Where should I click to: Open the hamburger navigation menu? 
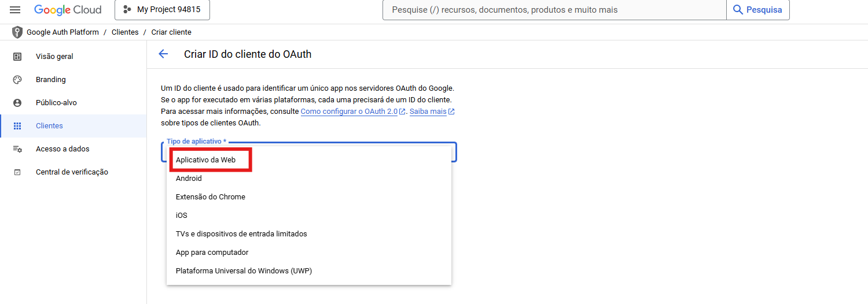point(15,10)
